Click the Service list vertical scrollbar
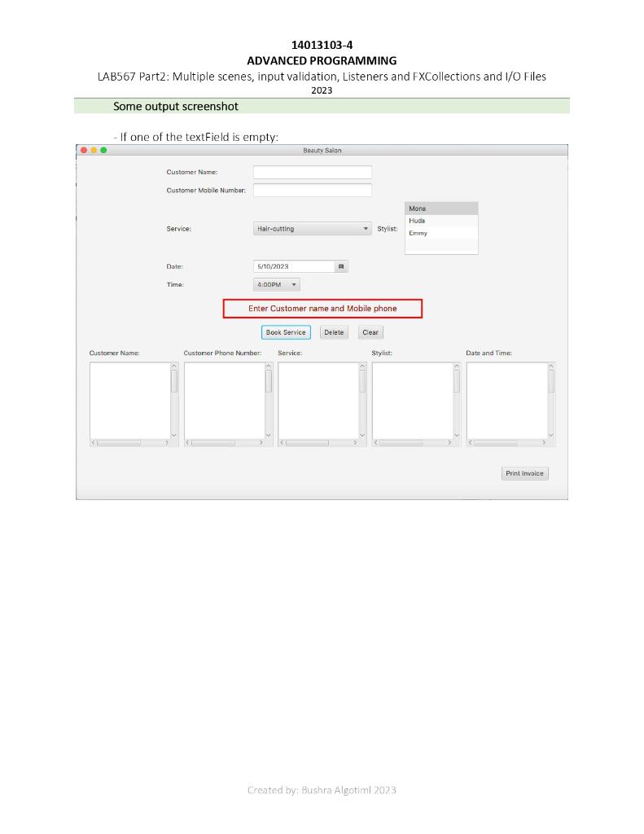 362,401
